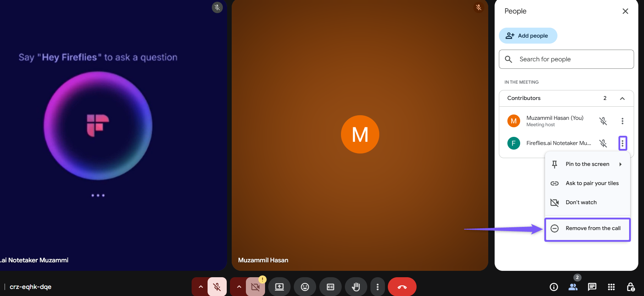Click the Fireflies.ai avatar in the list

click(514, 143)
